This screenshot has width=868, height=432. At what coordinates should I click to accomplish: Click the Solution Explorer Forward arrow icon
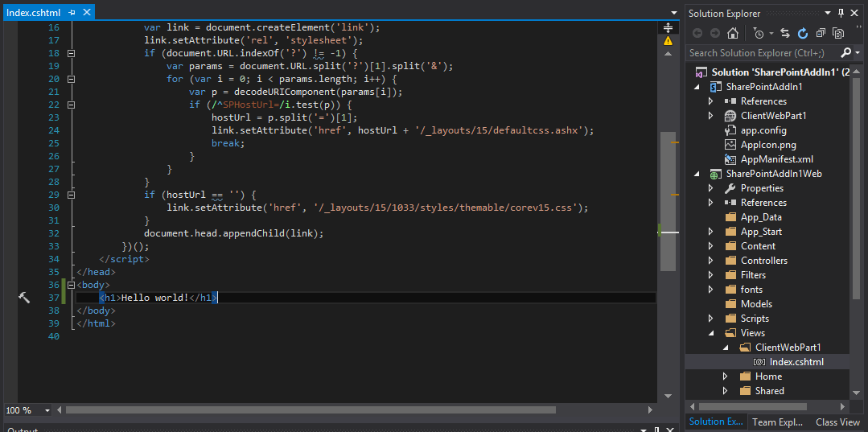tap(714, 33)
